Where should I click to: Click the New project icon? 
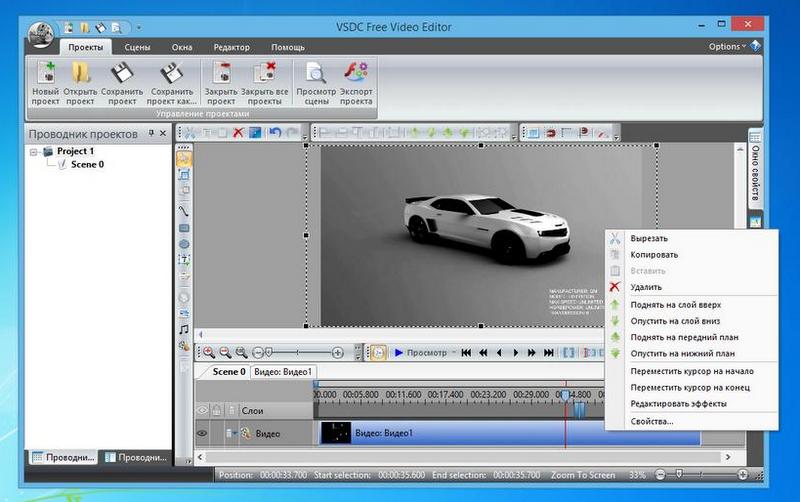[45, 74]
